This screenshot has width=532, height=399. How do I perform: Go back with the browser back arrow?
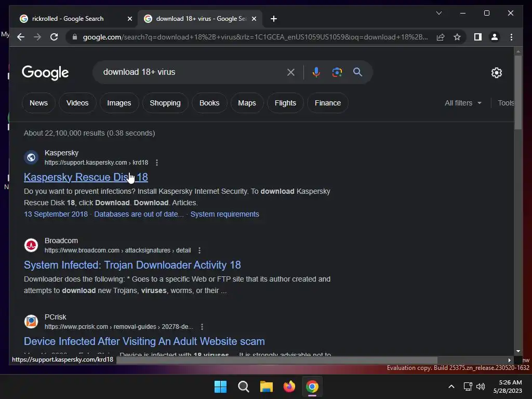[x=21, y=37]
